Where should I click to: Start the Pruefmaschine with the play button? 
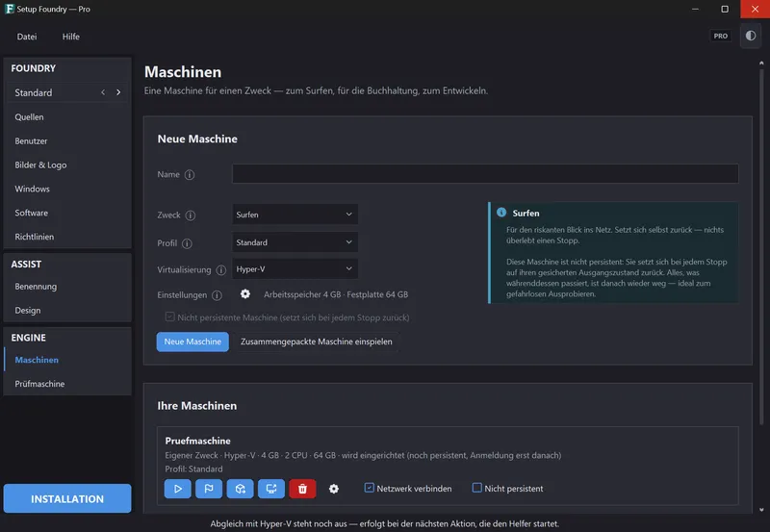(178, 489)
